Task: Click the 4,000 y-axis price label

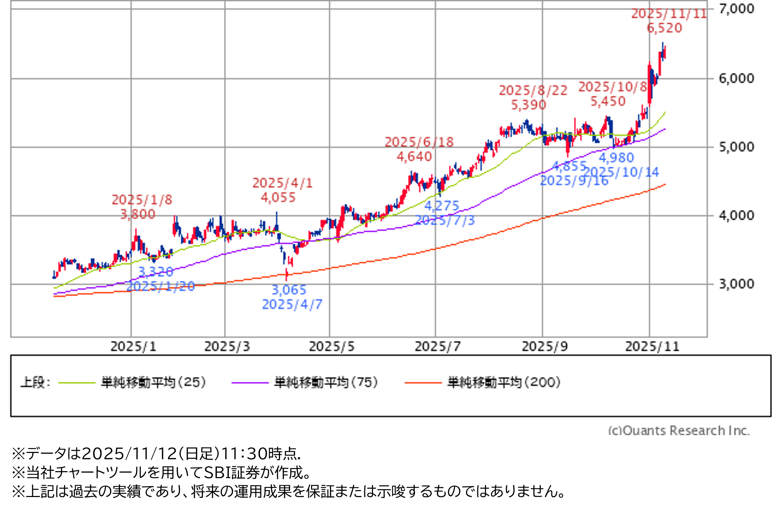Action: point(737,215)
